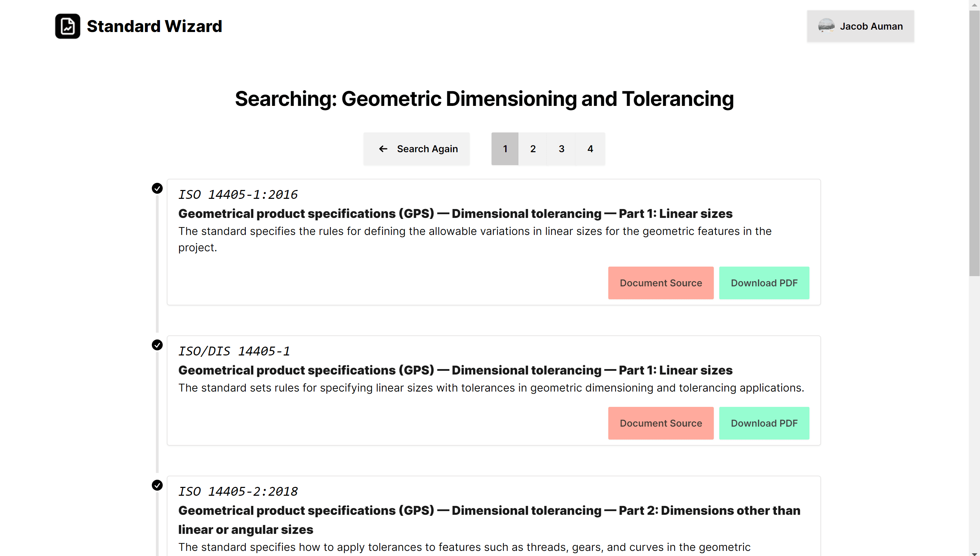Click the checkmark icon on ISO/DIS 14405-1
This screenshot has width=980, height=556.
tap(157, 345)
